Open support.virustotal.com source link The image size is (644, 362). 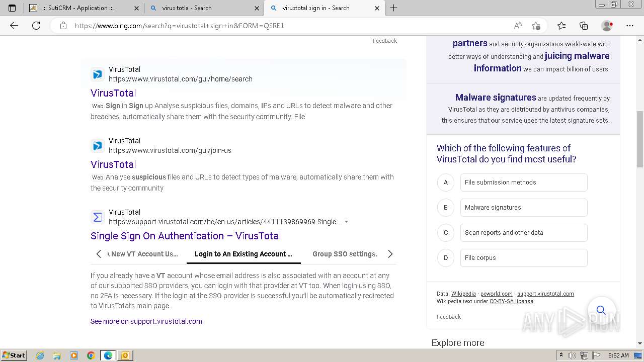pyautogui.click(x=545, y=294)
